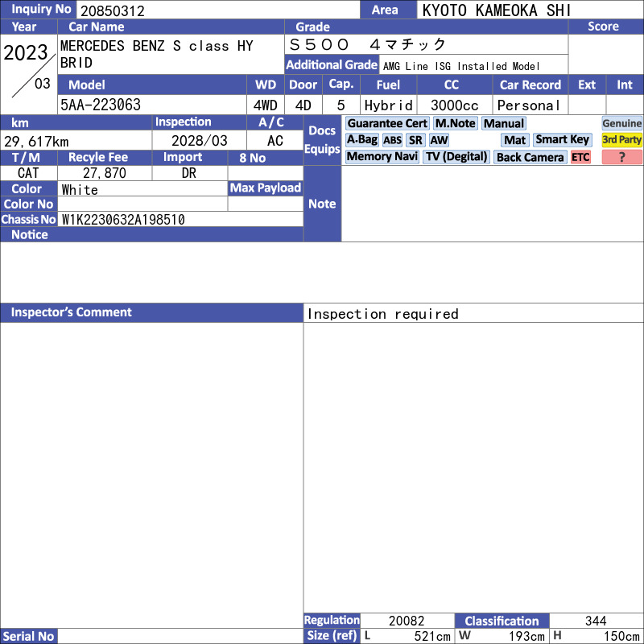Select chassis number W1K2230632A198510
Viewport: 644px width, 644px height.
[x=123, y=220]
